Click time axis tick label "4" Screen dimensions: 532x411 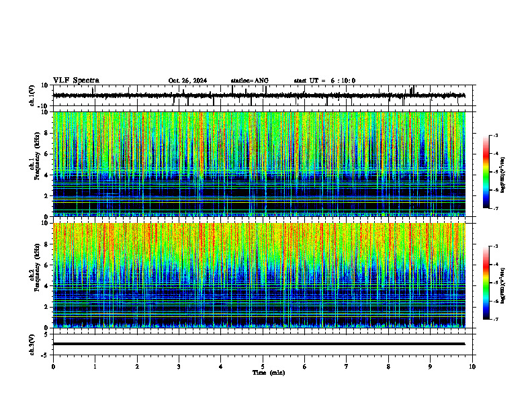pos(221,367)
